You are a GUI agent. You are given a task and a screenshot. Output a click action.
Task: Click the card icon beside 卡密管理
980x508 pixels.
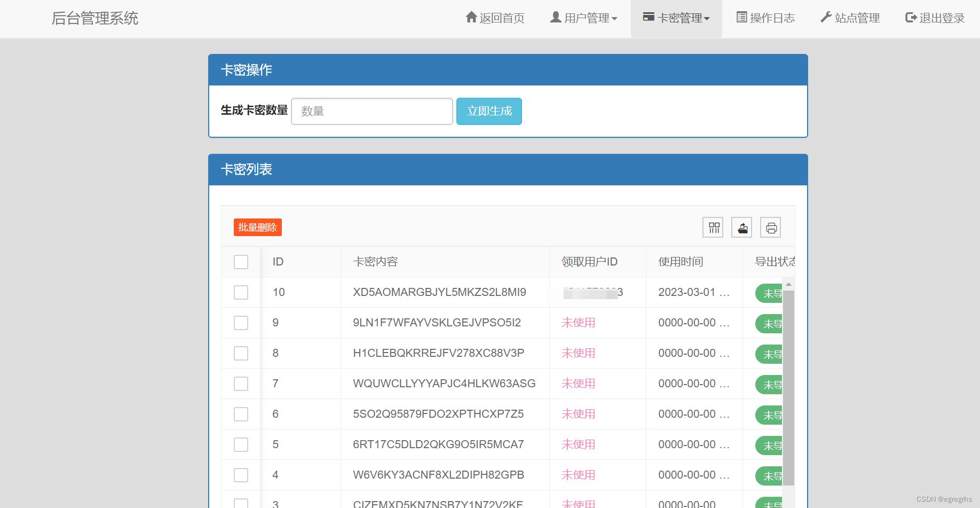[x=649, y=17]
